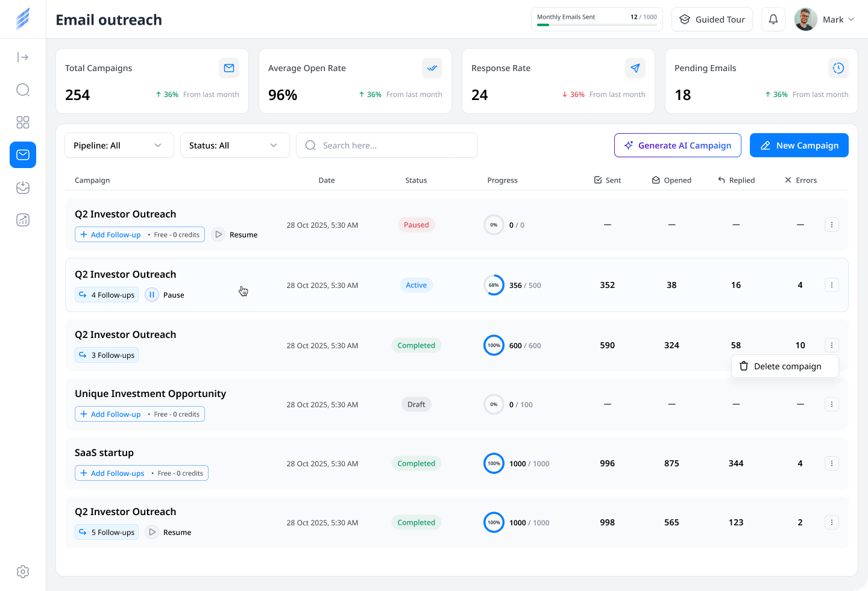
Task: Click the Opened column header
Action: point(671,180)
